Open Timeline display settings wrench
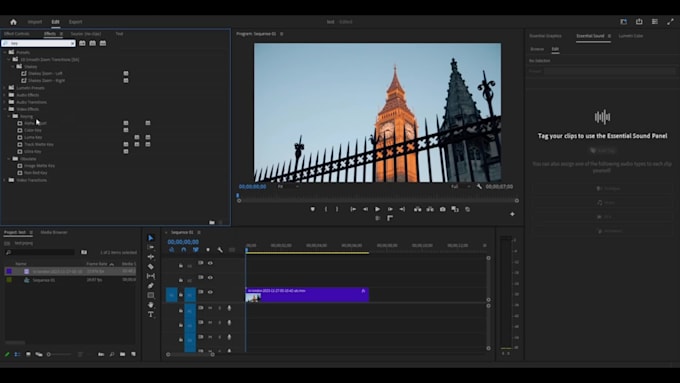This screenshot has height=383, width=680. point(220,250)
